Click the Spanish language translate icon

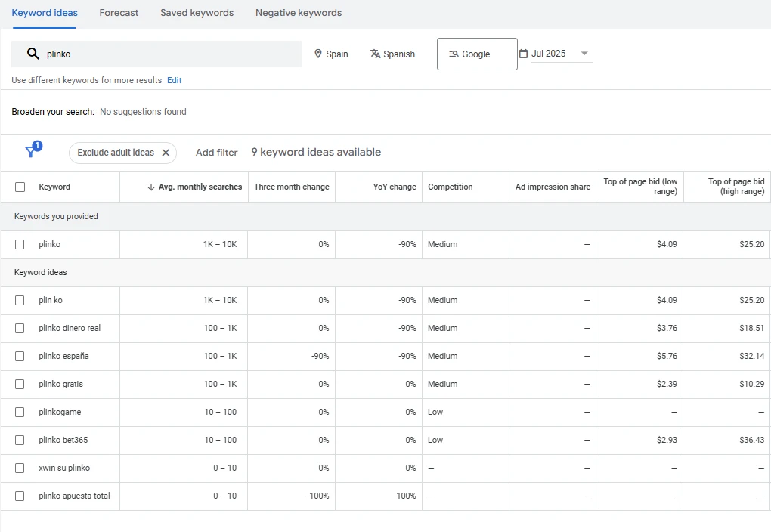click(x=375, y=54)
